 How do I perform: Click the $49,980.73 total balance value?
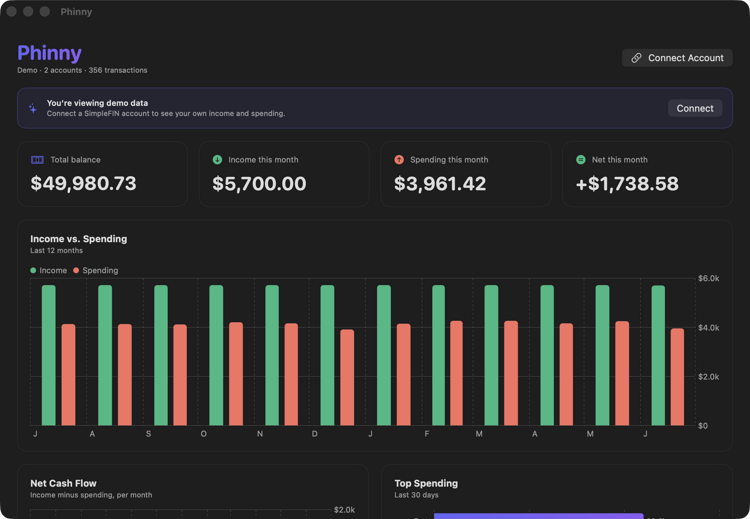click(83, 184)
